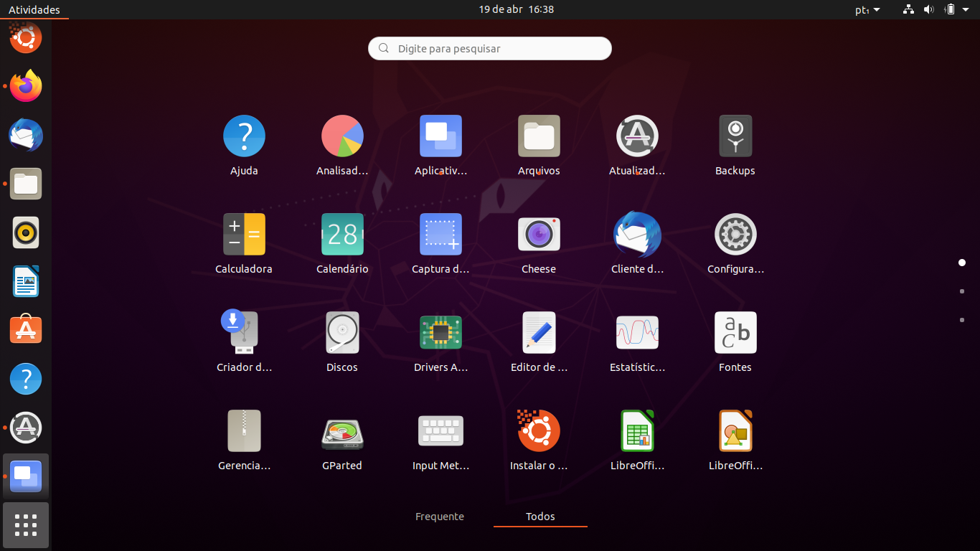Click the Digite para pesquisar search field
Viewport: 980px width, 551px height.
490,49
